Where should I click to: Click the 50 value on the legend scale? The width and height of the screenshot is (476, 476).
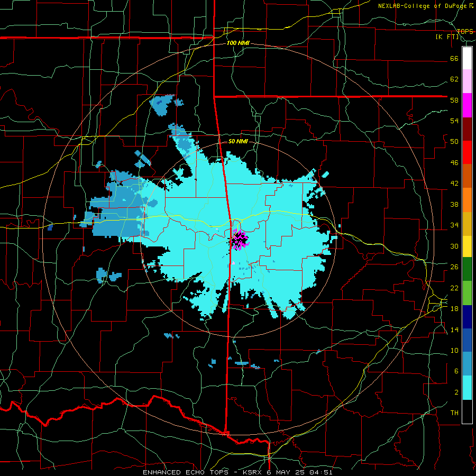click(454, 142)
